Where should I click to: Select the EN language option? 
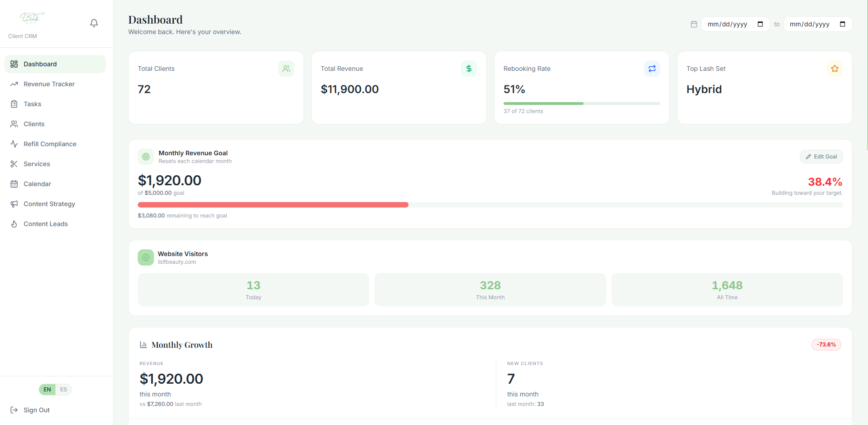click(x=47, y=390)
